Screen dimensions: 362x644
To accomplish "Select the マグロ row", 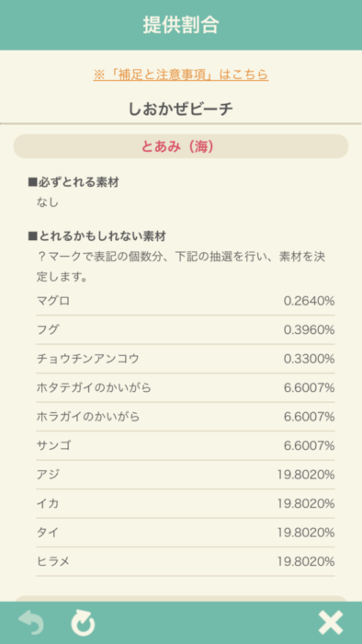I will pyautogui.click(x=186, y=301).
